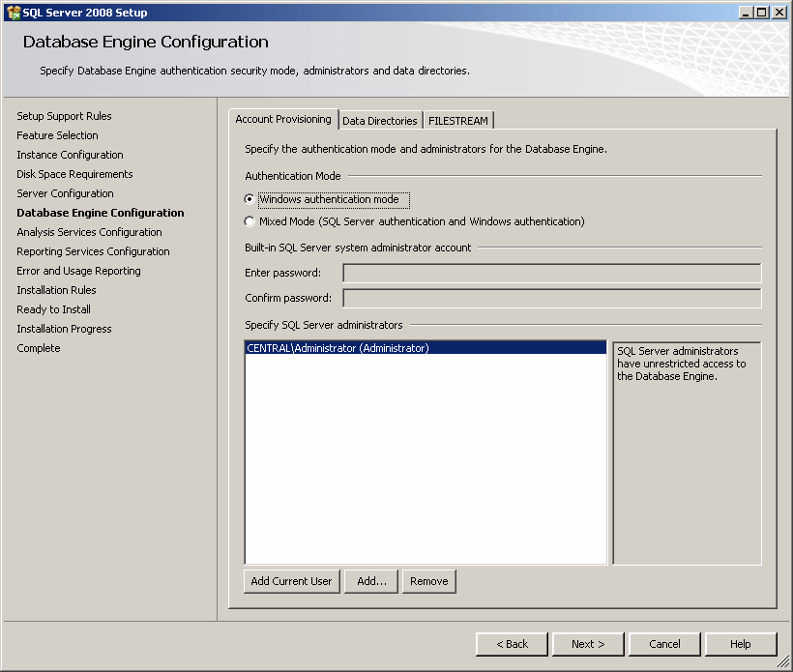Click the Add... button
The width and height of the screenshot is (793, 672).
point(371,581)
